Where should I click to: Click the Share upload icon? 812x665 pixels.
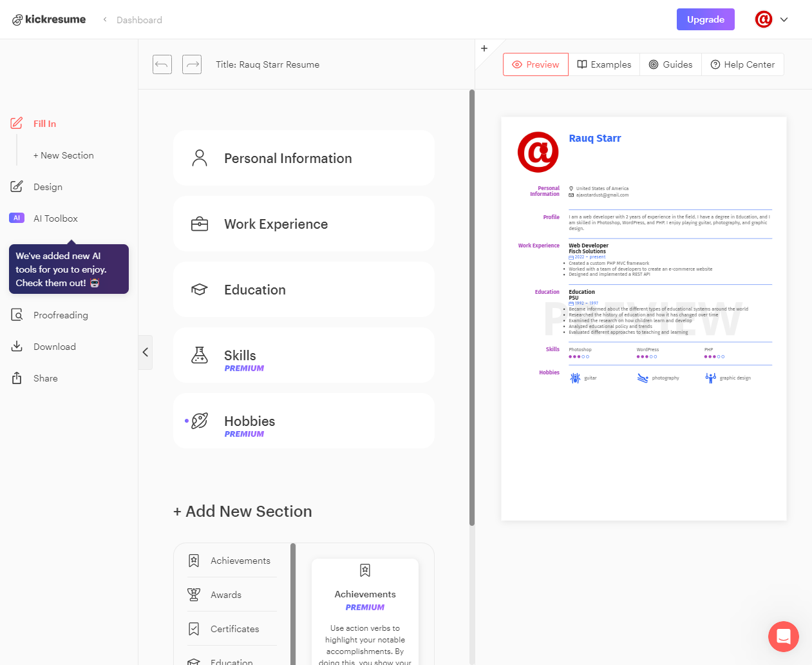[17, 378]
